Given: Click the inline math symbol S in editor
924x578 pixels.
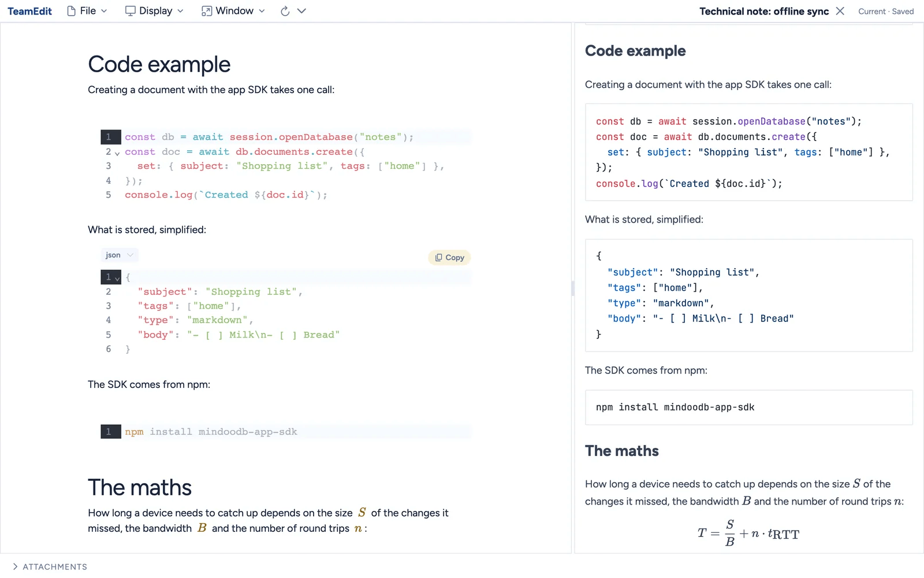Looking at the screenshot, I should pos(362,513).
